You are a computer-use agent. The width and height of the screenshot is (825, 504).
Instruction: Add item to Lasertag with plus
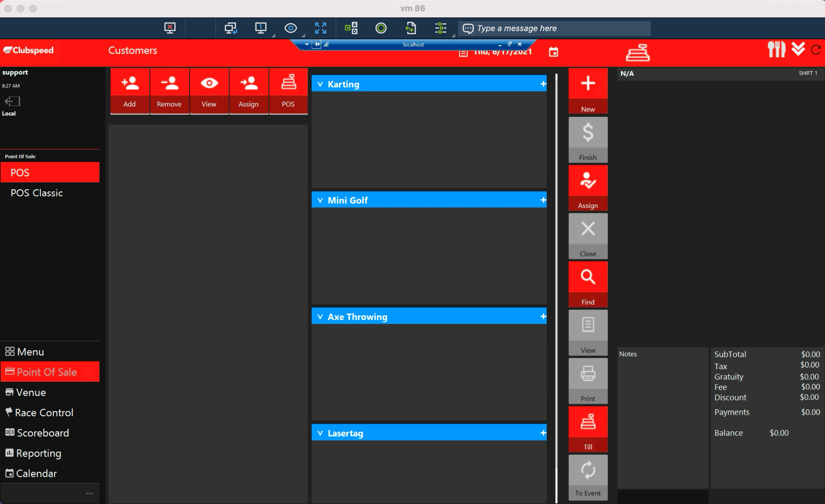click(x=543, y=433)
